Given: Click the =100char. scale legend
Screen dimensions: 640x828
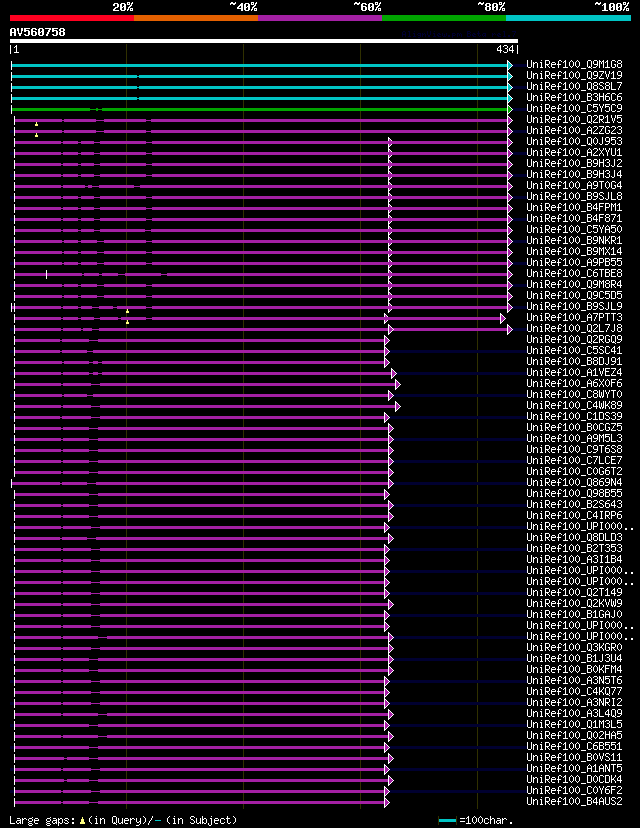Looking at the screenshot, I should point(476,821).
